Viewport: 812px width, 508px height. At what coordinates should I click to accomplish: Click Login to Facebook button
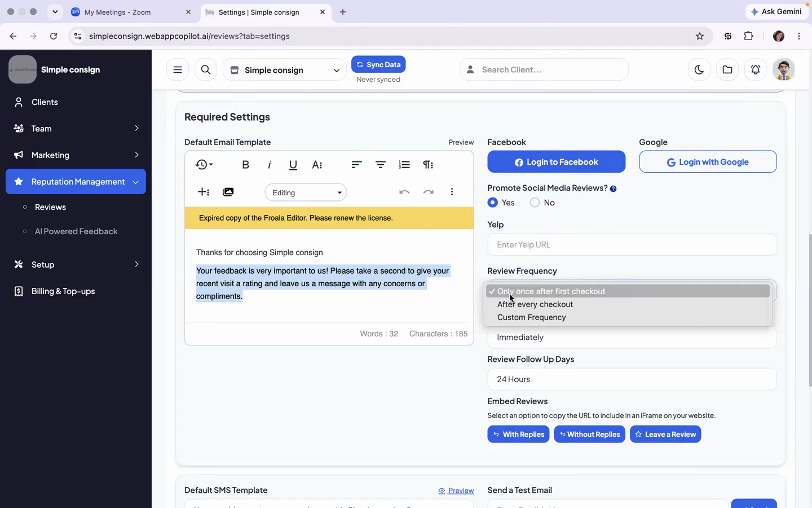click(557, 162)
